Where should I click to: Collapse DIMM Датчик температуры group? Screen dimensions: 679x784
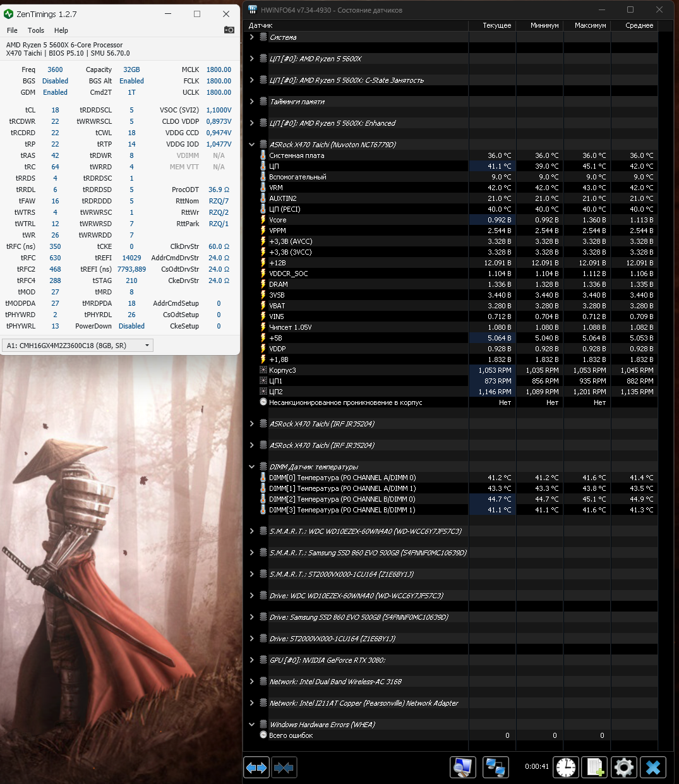pyautogui.click(x=251, y=467)
